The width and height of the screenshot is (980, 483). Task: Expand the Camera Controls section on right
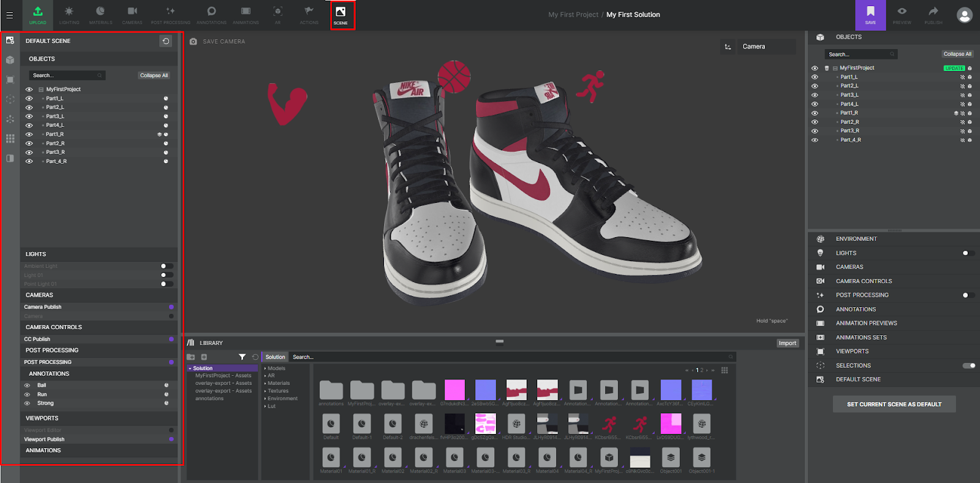[894, 281]
